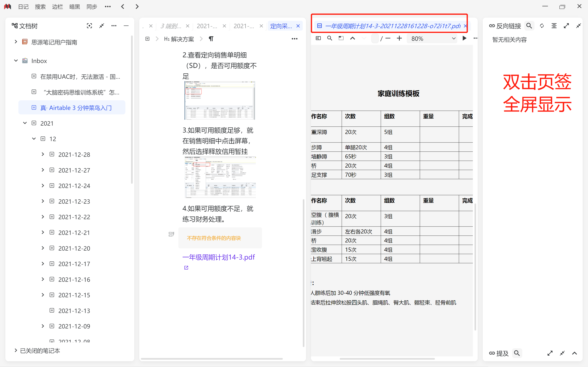This screenshot has height=367, width=588.
Task: Open the PDF find search icon
Action: 330,38
